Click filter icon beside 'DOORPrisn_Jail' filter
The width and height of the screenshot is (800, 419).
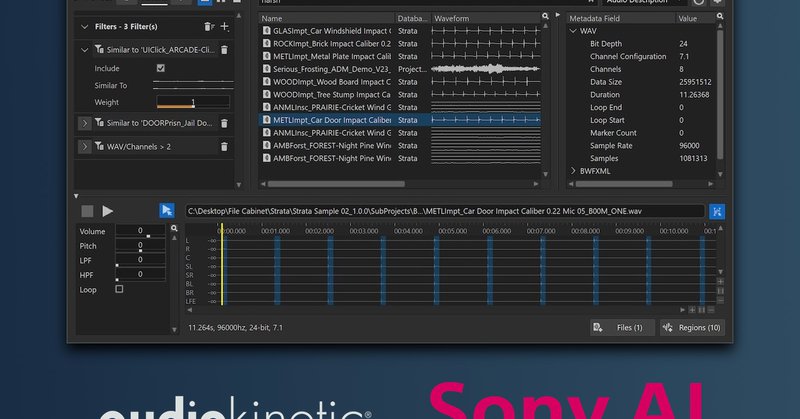tap(99, 122)
